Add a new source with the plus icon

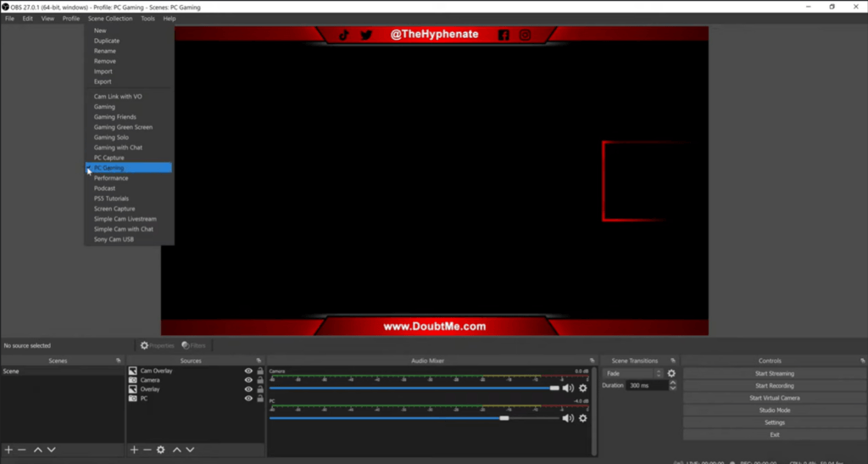134,450
